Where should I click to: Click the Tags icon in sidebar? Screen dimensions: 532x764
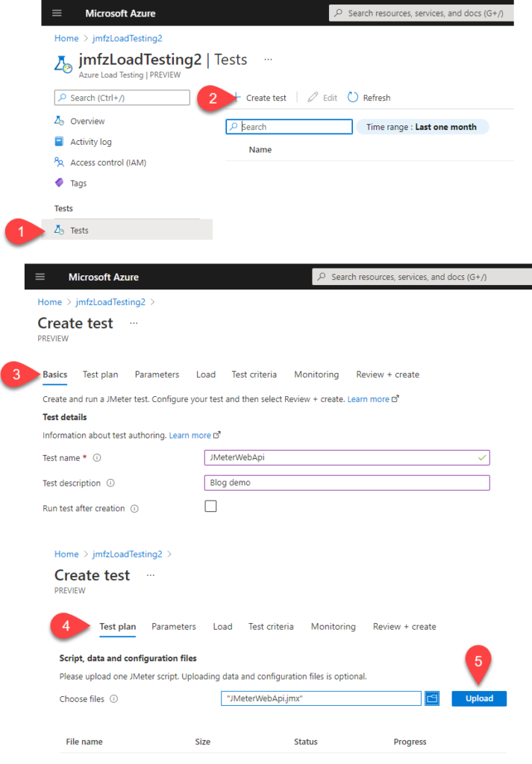click(x=59, y=183)
